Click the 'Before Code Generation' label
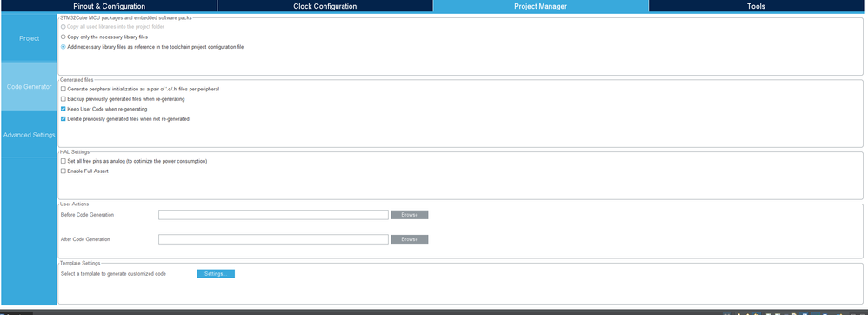The image size is (868, 315). [x=88, y=215]
